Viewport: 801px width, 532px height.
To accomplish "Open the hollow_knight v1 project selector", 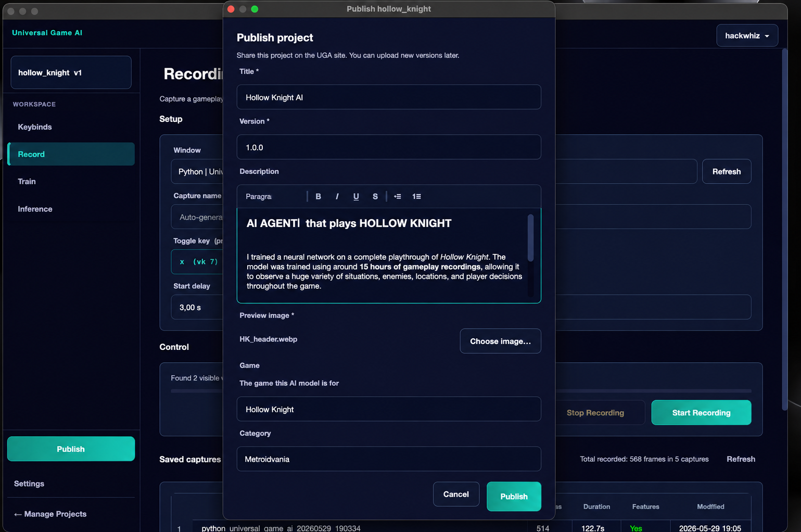I will 71,72.
